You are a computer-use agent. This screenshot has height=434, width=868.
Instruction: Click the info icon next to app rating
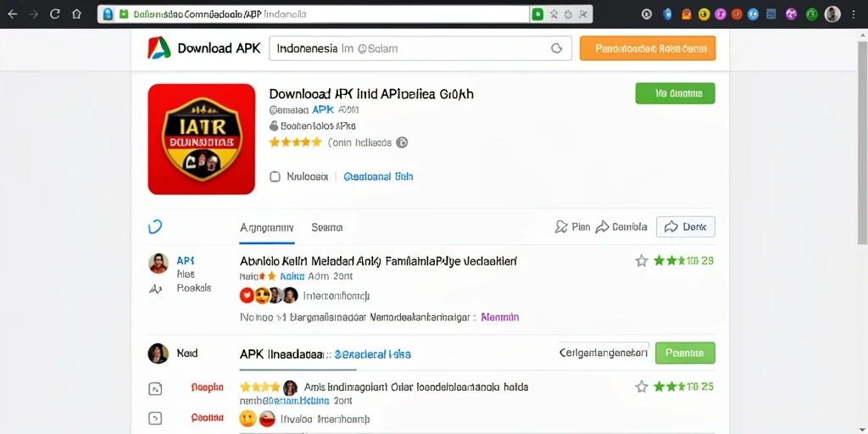[x=402, y=142]
